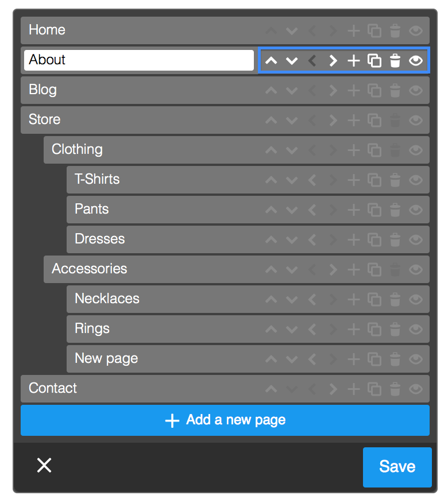Viewport: 448px width, 503px height.
Task: Move the Pants page up
Action: pos(271,210)
